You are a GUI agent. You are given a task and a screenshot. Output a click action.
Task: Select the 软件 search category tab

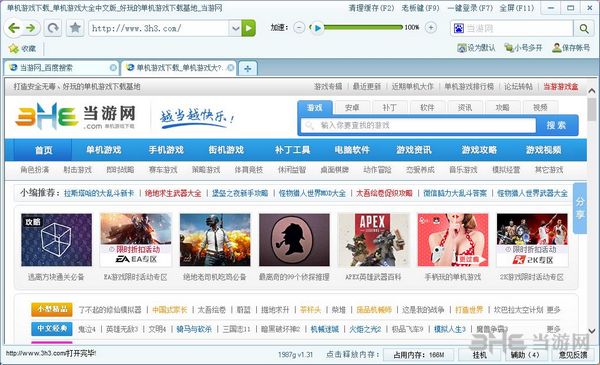click(427, 108)
